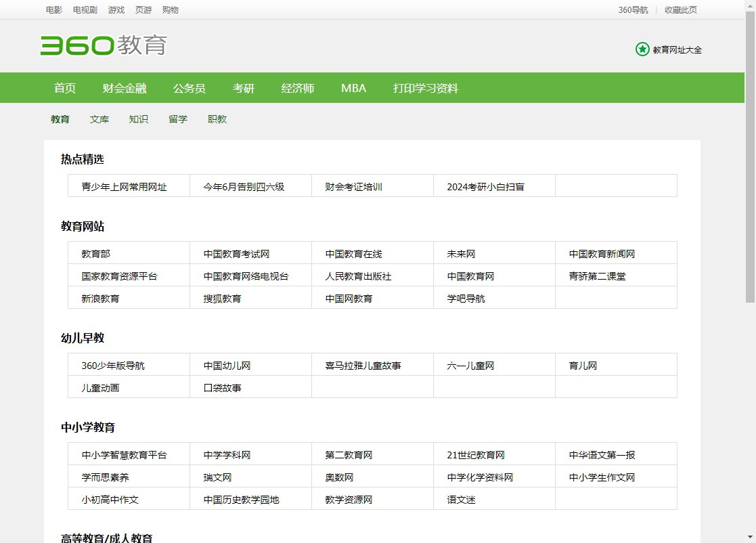Open 青少年上网常用网址 link
The height and width of the screenshot is (543, 756).
124,187
